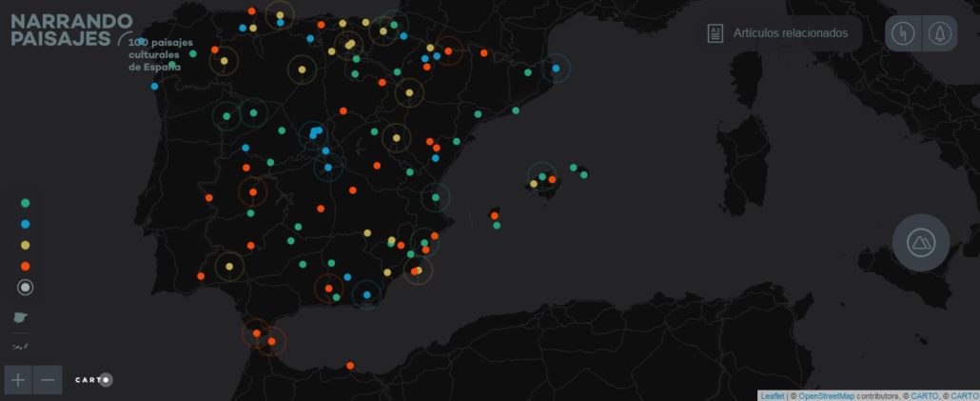Click the Narrando Paisajes logo
This screenshot has height=401, width=980.
(71, 30)
